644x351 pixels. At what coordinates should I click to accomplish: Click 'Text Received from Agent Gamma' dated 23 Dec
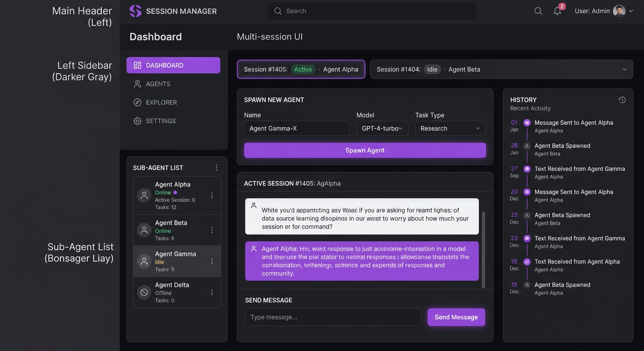[x=580, y=238]
